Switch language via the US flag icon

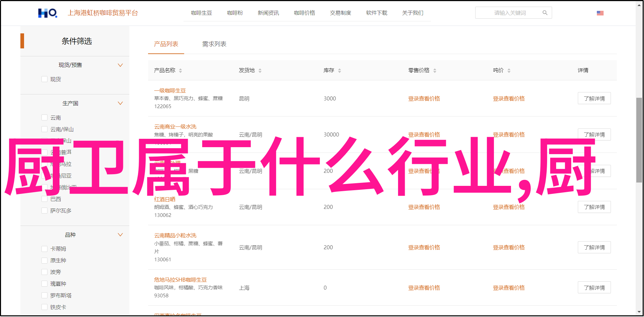tap(600, 13)
